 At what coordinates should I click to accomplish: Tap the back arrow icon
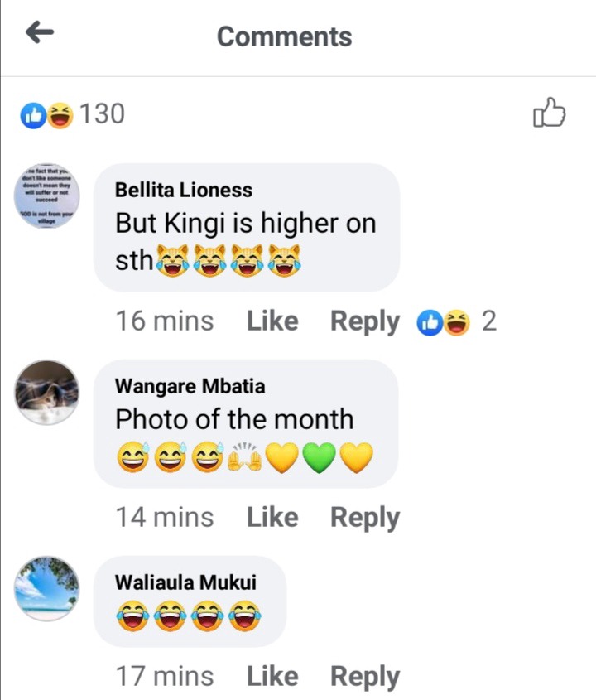tap(40, 32)
